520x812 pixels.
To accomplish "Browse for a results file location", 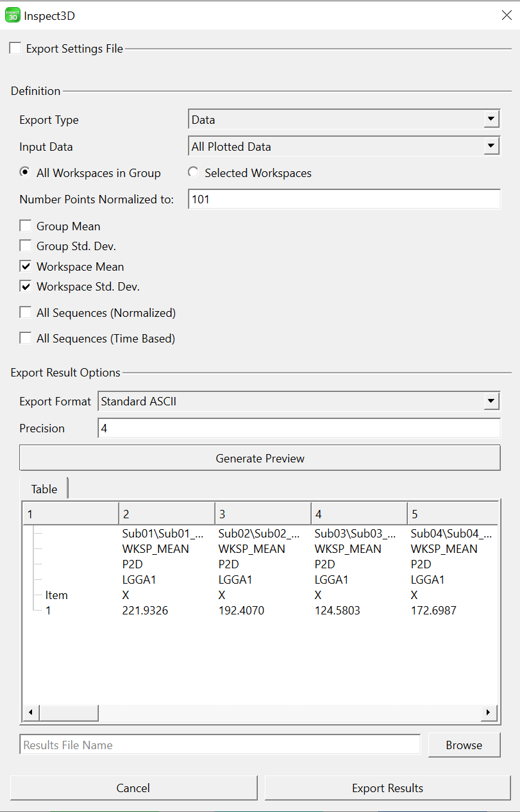I will coord(464,745).
